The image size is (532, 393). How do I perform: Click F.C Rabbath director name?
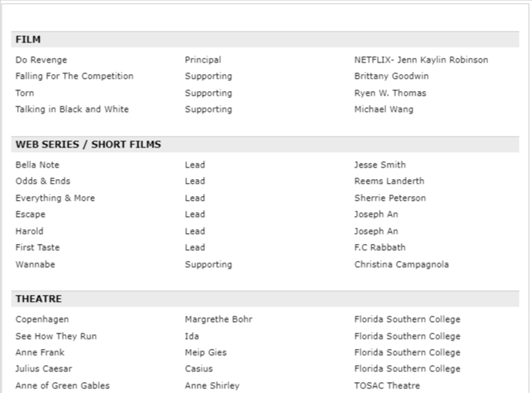pyautogui.click(x=380, y=248)
